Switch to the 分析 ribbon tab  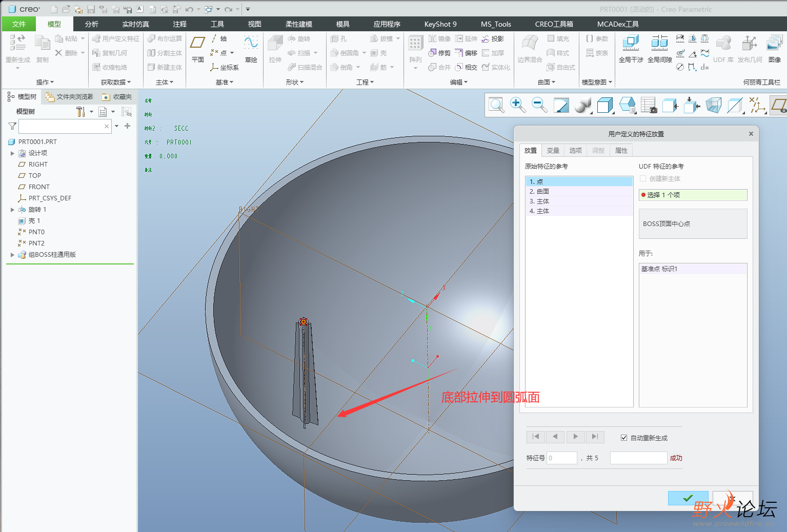[92, 24]
